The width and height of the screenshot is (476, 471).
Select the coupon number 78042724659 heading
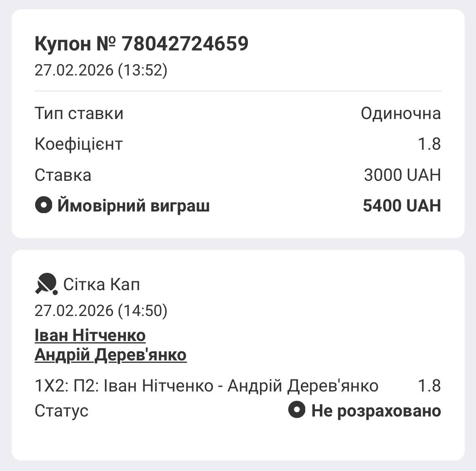[141, 44]
